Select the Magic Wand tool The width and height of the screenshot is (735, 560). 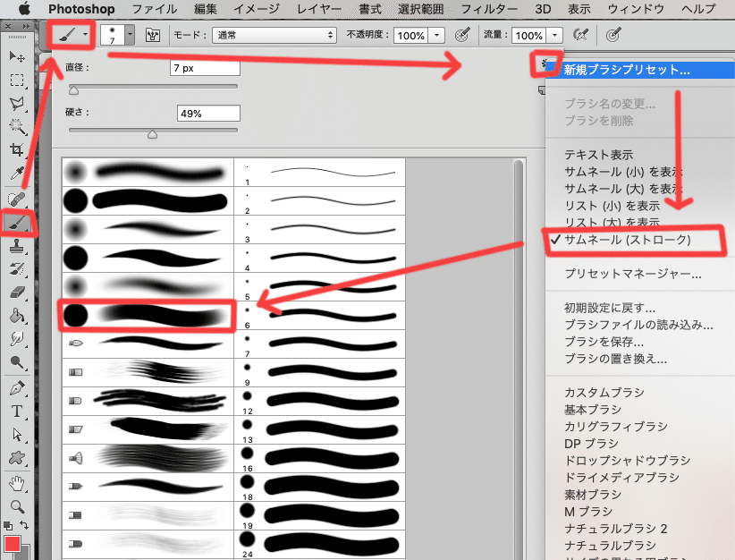click(x=17, y=126)
